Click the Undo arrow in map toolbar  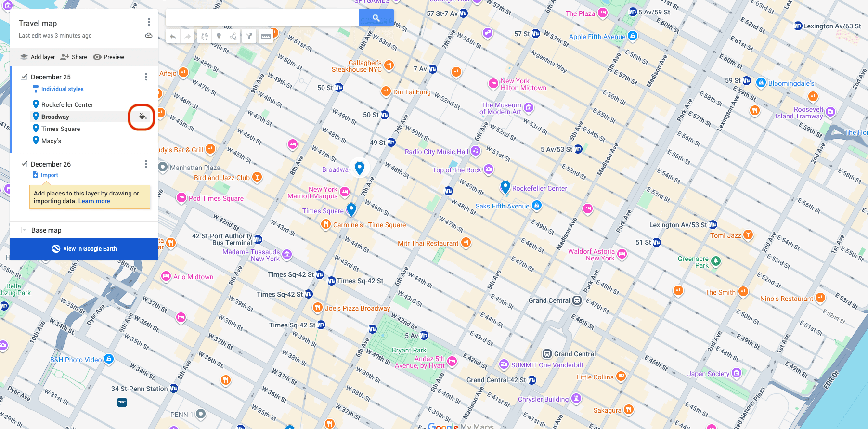point(173,36)
